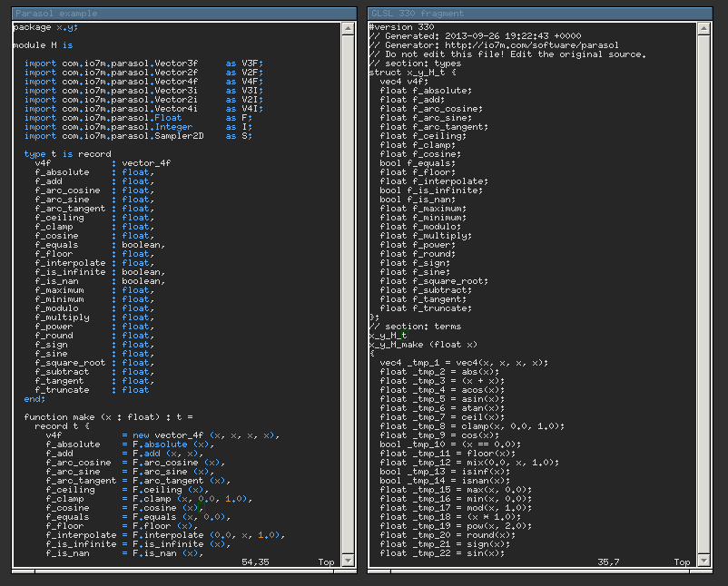Image resolution: width=728 pixels, height=586 pixels.
Task: Click the horizontal scrollbar under GLSL 330 fragment
Action: tap(540, 571)
